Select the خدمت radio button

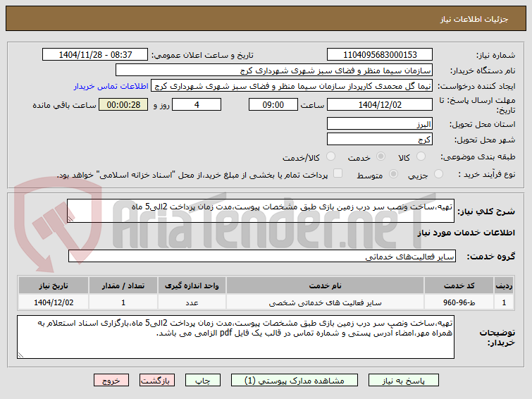pyautogui.click(x=381, y=156)
